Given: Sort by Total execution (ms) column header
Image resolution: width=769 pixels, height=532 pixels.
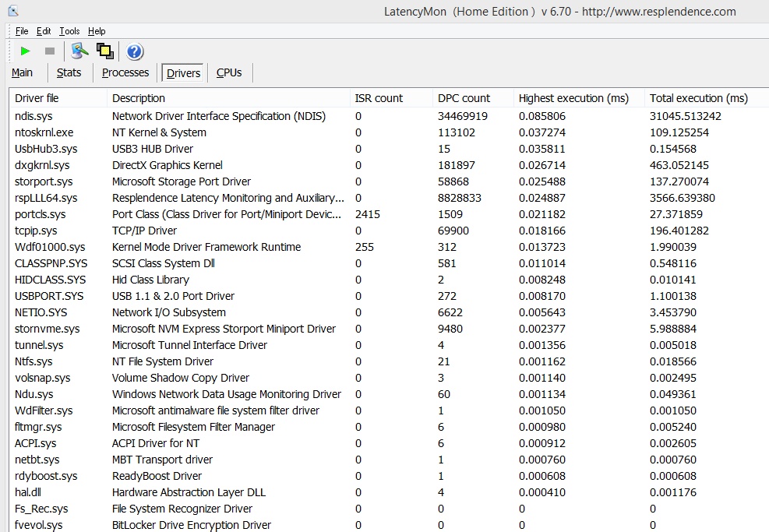Looking at the screenshot, I should (707, 98).
